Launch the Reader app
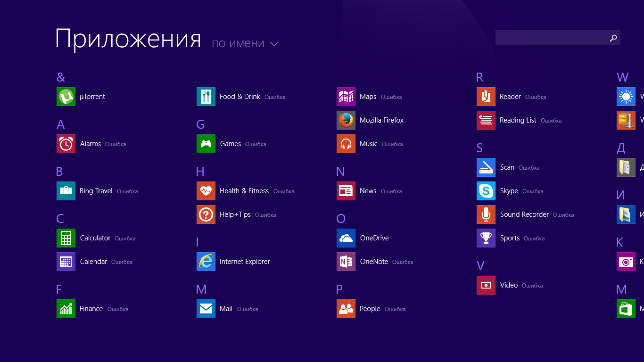 tap(486, 97)
